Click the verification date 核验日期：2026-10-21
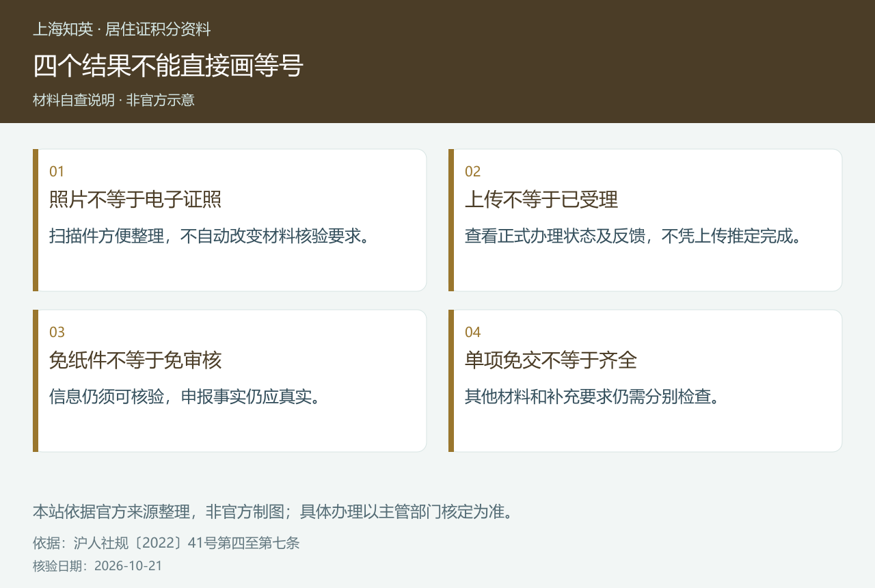Screen dimensions: 875x588 (x=97, y=565)
